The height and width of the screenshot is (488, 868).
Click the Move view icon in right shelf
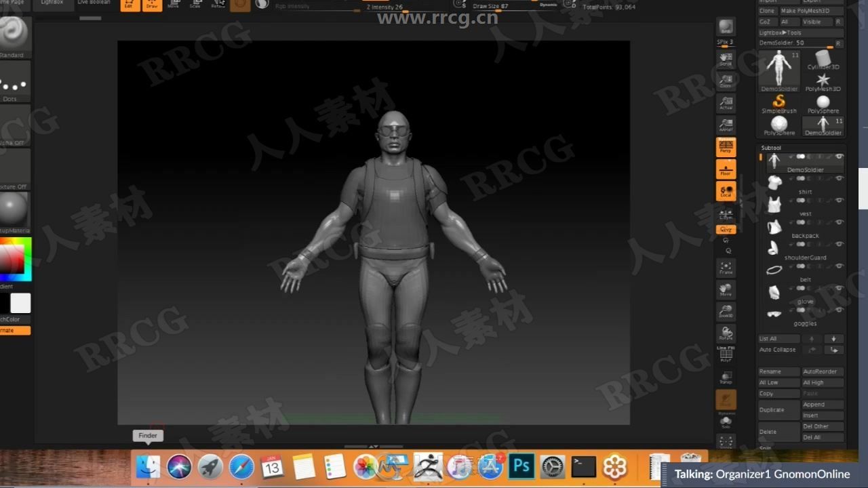tap(726, 290)
